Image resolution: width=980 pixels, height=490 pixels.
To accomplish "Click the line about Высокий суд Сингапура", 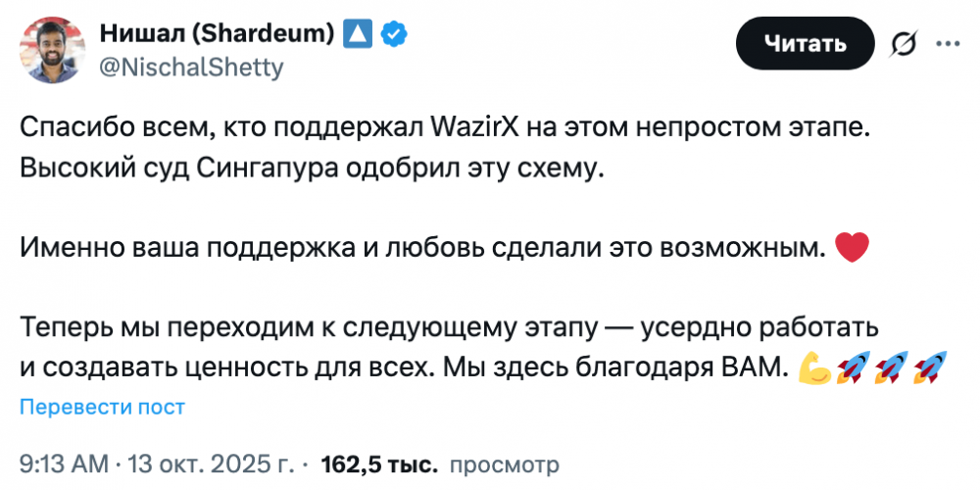I will pos(314,167).
